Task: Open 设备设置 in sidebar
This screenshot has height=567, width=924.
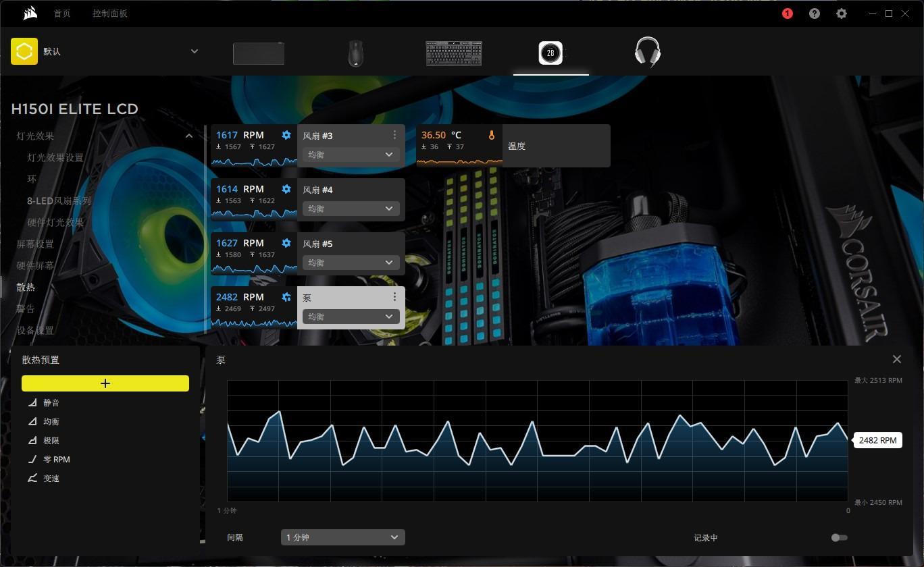Action: [x=35, y=330]
